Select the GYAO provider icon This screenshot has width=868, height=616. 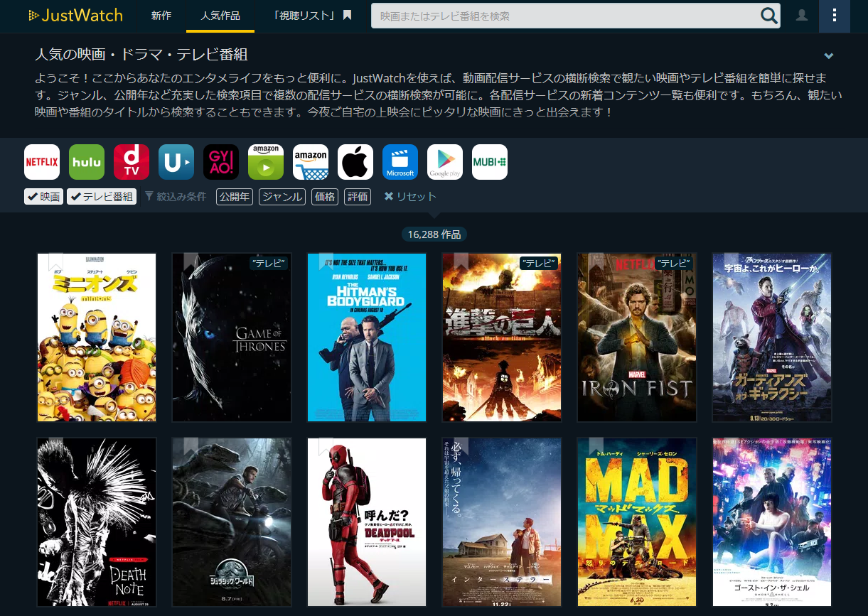pos(221,162)
